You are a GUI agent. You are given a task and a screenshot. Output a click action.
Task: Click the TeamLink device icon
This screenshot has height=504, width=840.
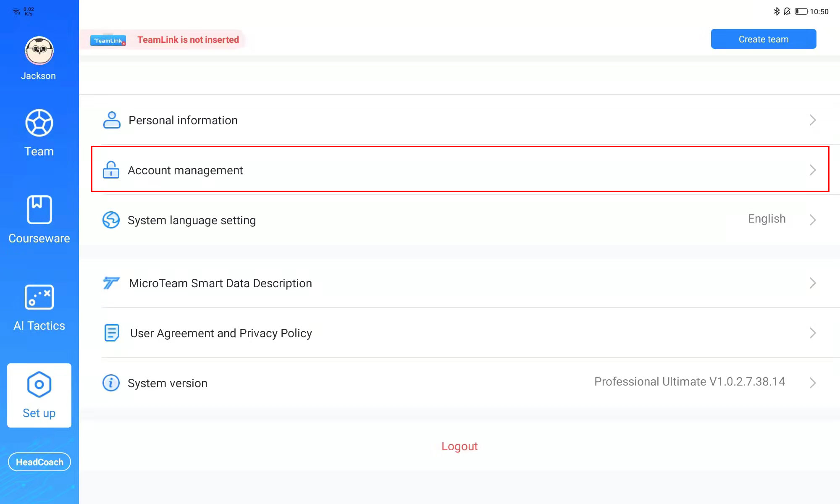pyautogui.click(x=108, y=40)
